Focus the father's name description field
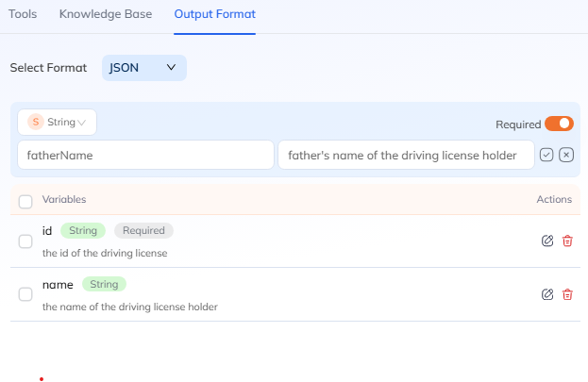 coord(406,156)
